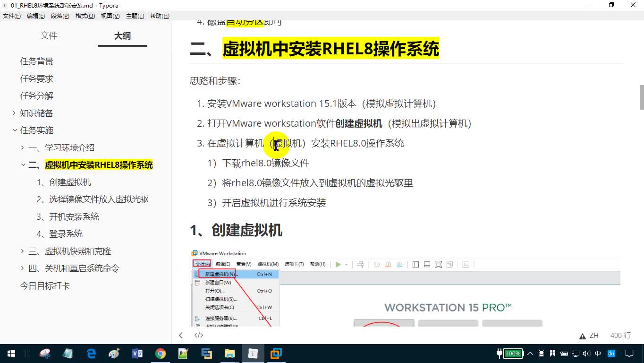Jump to 任务分解 in the outline
The width and height of the screenshot is (644, 363).
point(37,96)
